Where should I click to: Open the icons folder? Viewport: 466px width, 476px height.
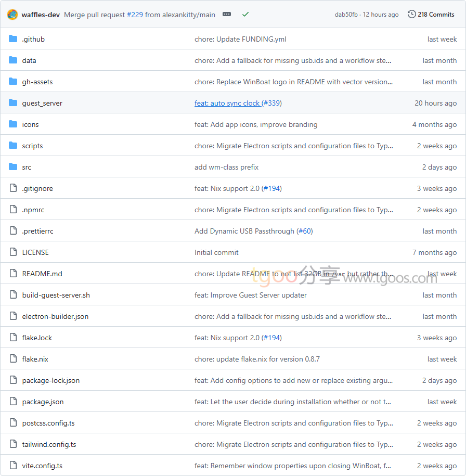click(30, 124)
